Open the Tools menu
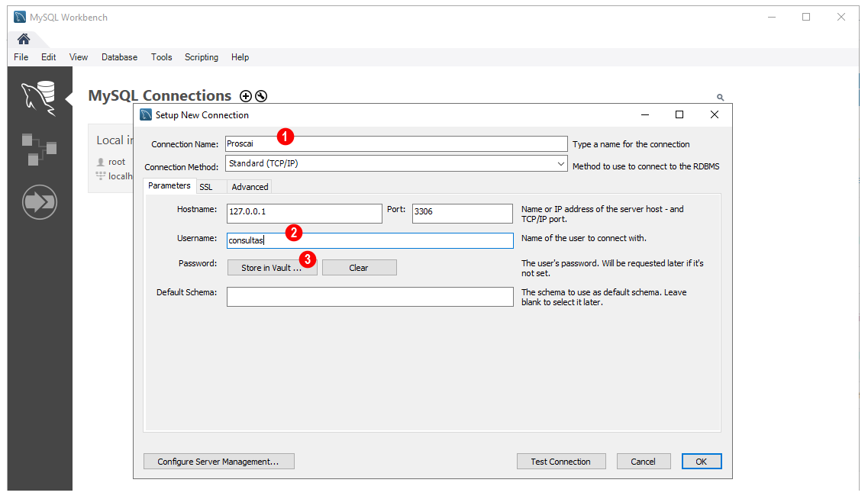The height and width of the screenshot is (499, 868). coord(162,57)
